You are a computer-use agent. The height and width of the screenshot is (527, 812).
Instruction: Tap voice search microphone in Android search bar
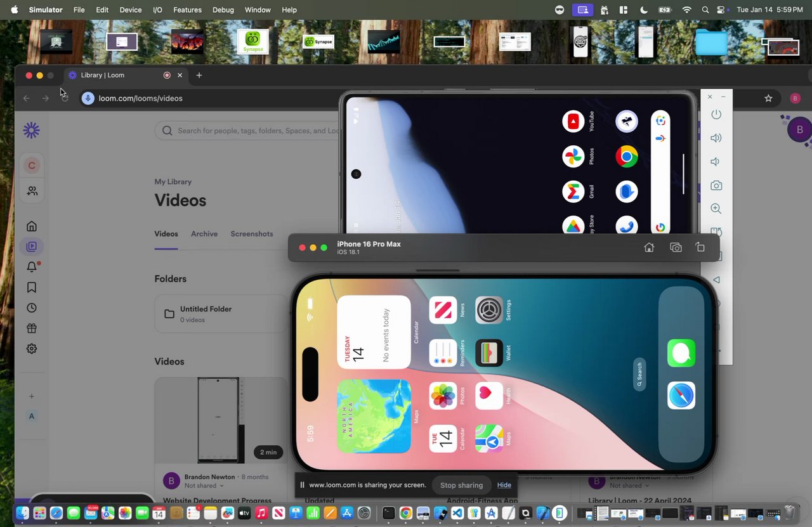[660, 138]
